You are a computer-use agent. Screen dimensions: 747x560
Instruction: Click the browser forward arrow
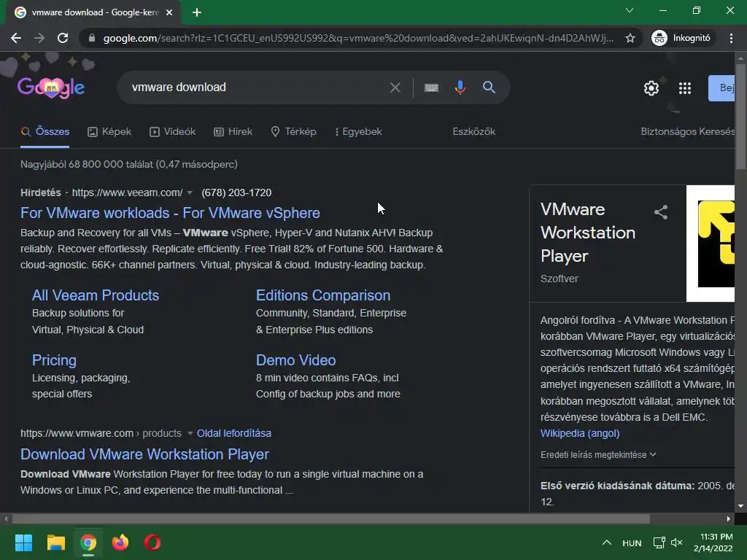coord(39,38)
